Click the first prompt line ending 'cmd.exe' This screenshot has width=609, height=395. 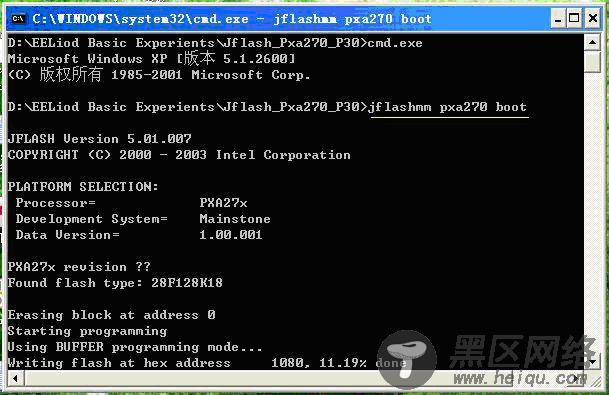[215, 43]
